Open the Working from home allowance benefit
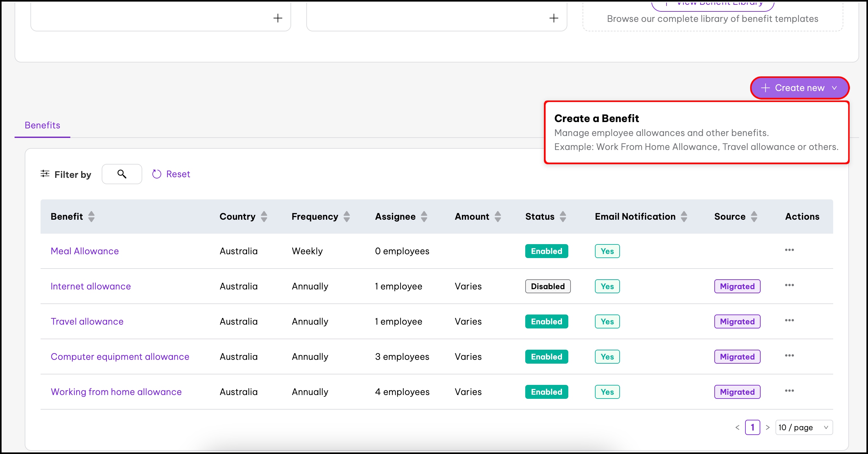The image size is (868, 454). 116,392
